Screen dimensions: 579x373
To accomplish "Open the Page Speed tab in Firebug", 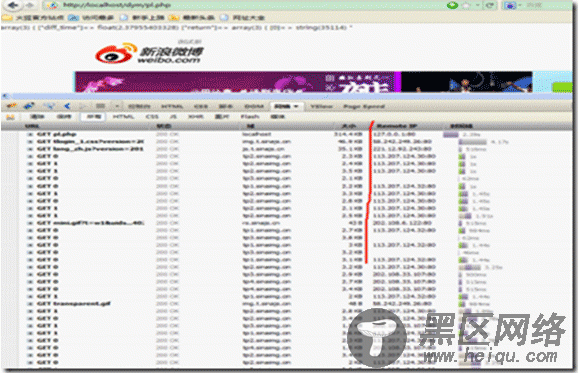I will point(364,106).
